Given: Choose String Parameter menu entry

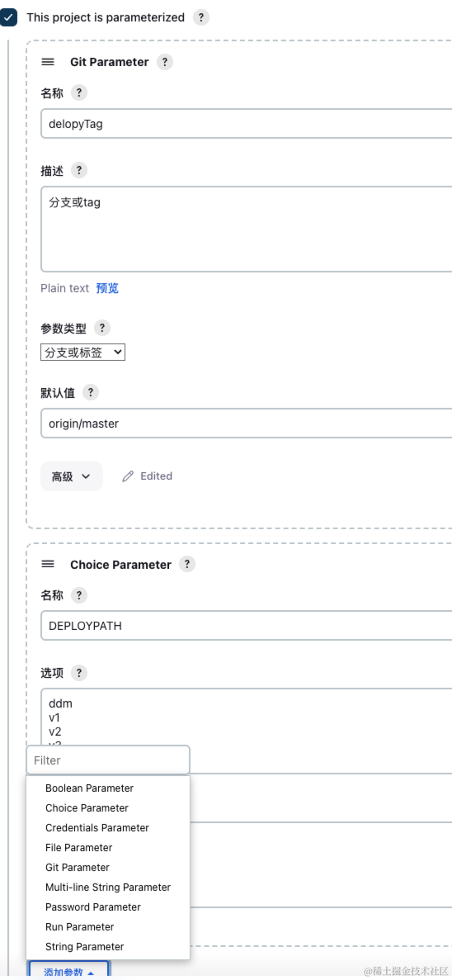Looking at the screenshot, I should point(85,946).
